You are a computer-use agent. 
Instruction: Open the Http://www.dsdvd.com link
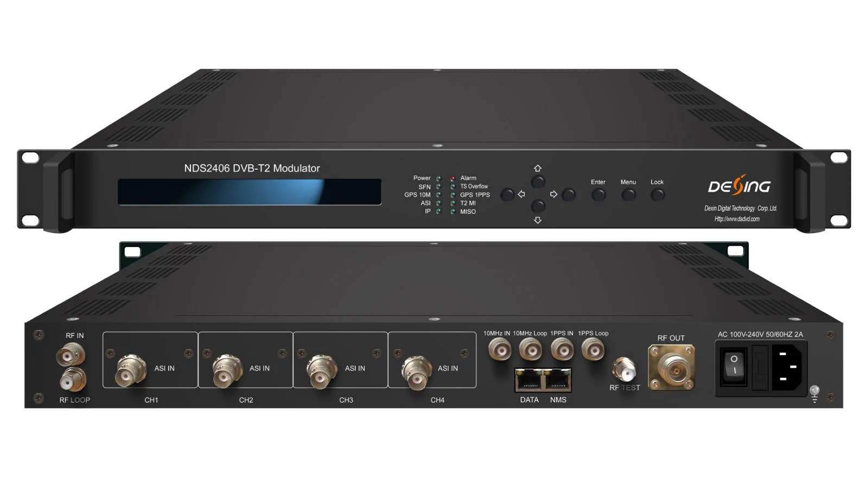point(737,219)
